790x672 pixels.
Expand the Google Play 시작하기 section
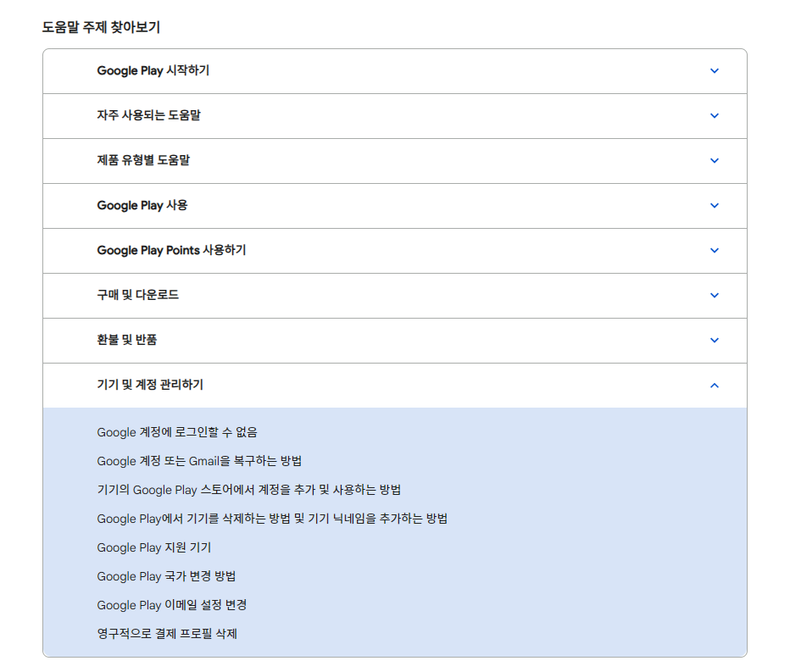[394, 71]
